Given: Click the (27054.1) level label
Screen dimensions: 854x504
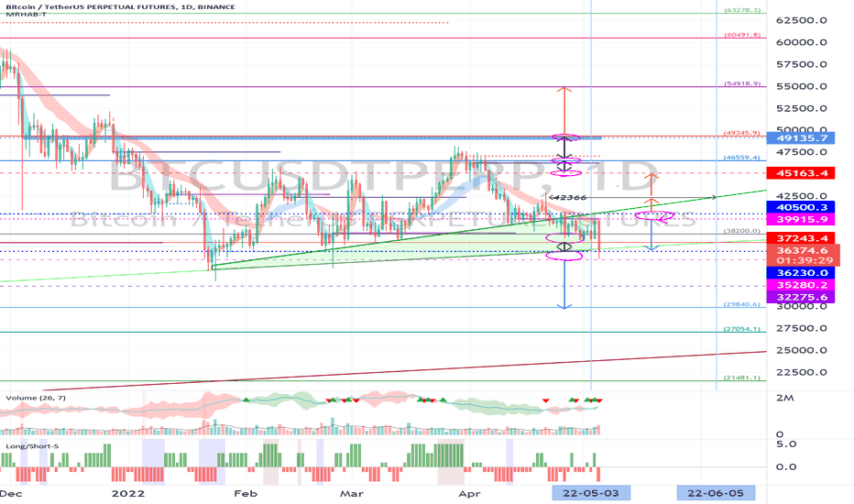Looking at the screenshot, I should tap(742, 329).
